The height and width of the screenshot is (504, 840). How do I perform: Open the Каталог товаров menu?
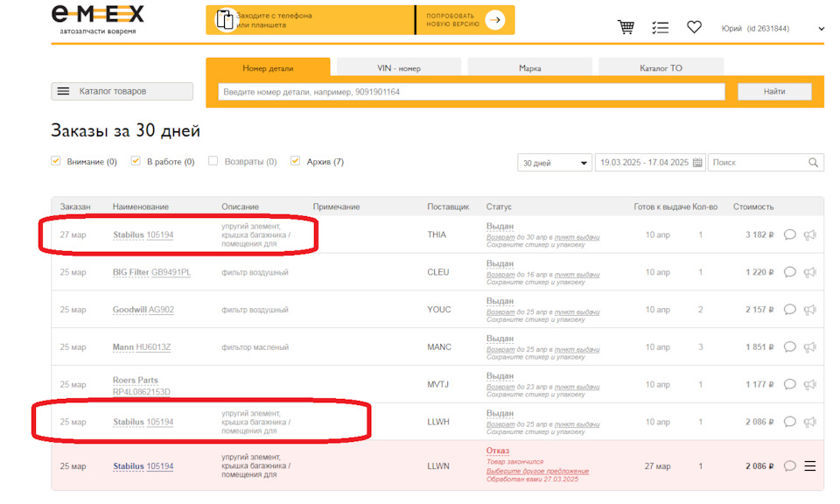pyautogui.click(x=122, y=91)
